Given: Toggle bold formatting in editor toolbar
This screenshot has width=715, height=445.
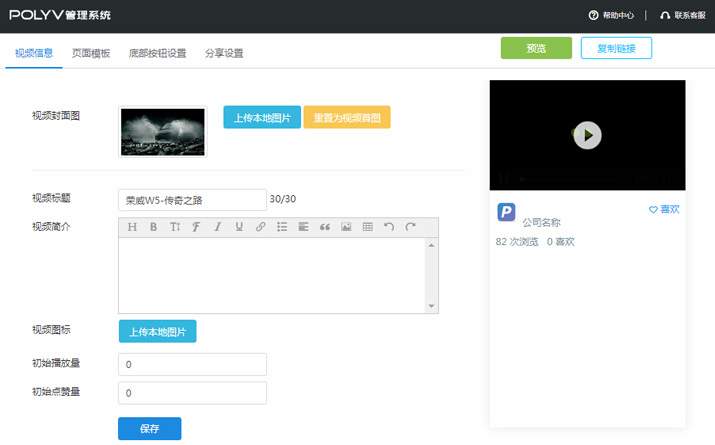Looking at the screenshot, I should [153, 227].
